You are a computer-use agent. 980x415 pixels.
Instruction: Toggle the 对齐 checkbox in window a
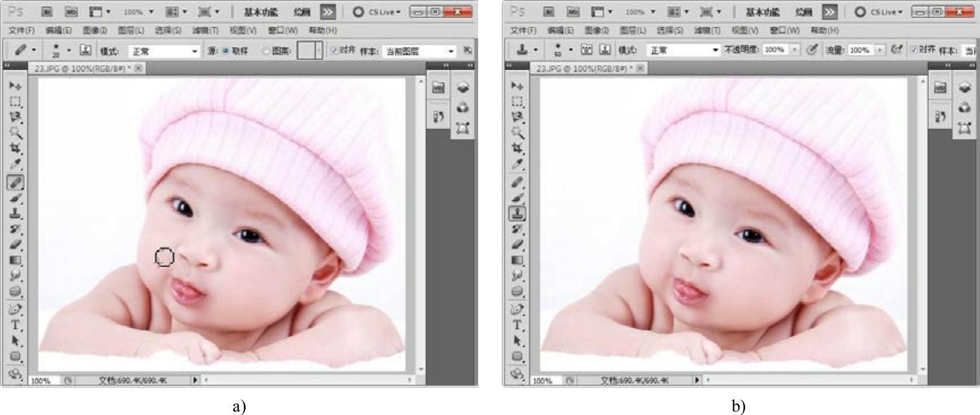coord(334,50)
